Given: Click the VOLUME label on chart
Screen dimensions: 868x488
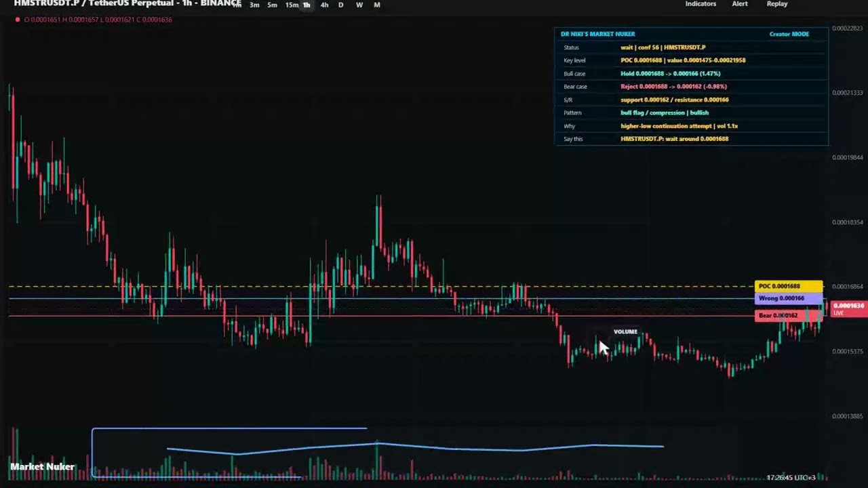Looking at the screenshot, I should 625,332.
